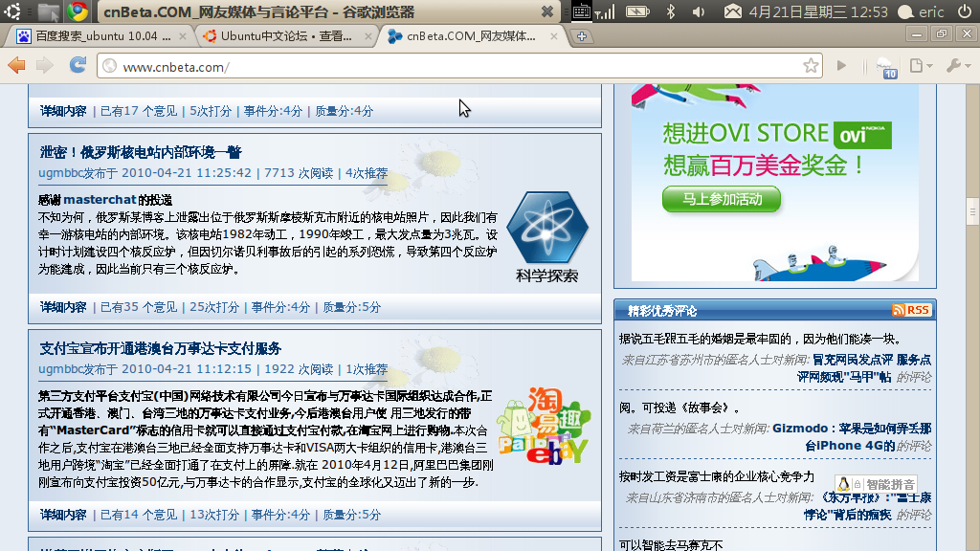This screenshot has height=551, width=980.
Task: Close the Ubuntu中文论坛 tab
Action: (368, 36)
